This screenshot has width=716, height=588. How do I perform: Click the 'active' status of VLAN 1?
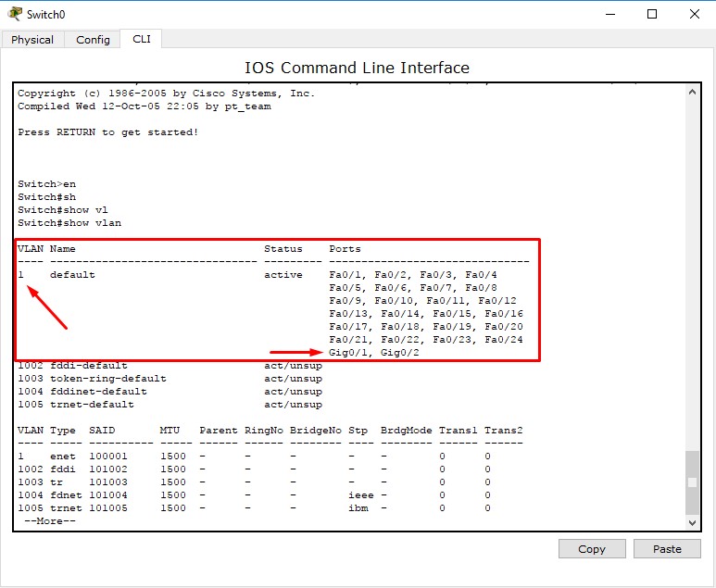pos(283,275)
